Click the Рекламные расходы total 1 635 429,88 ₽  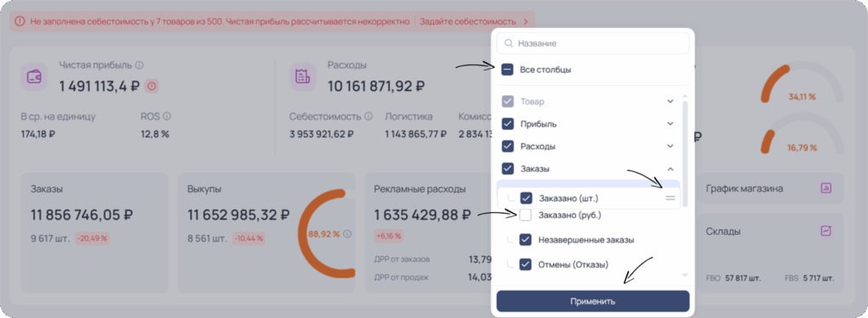coord(422,215)
